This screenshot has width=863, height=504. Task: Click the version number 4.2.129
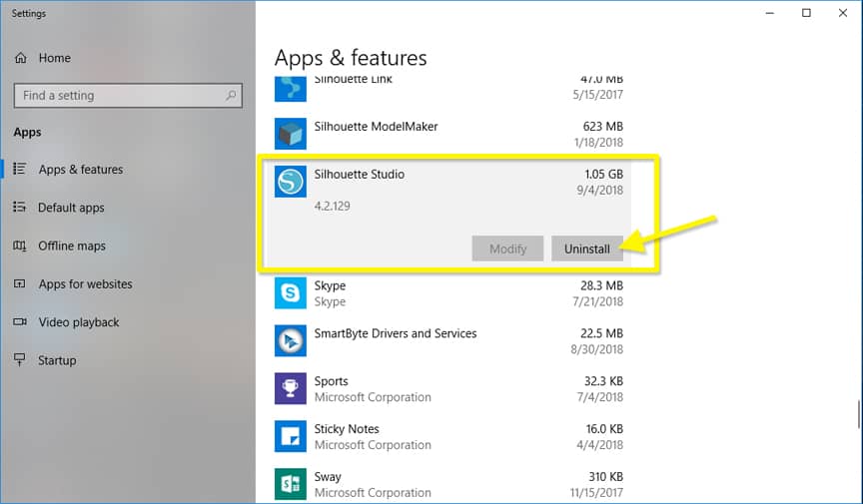(332, 206)
